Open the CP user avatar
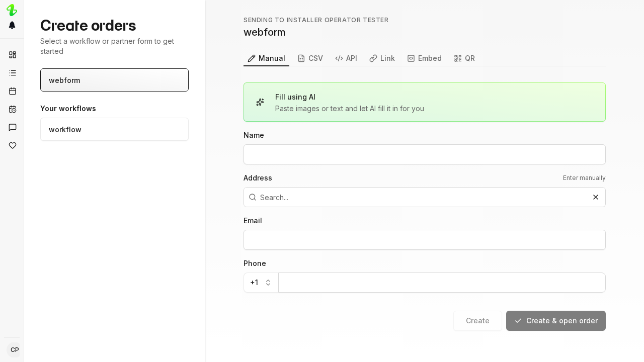 (x=14, y=350)
